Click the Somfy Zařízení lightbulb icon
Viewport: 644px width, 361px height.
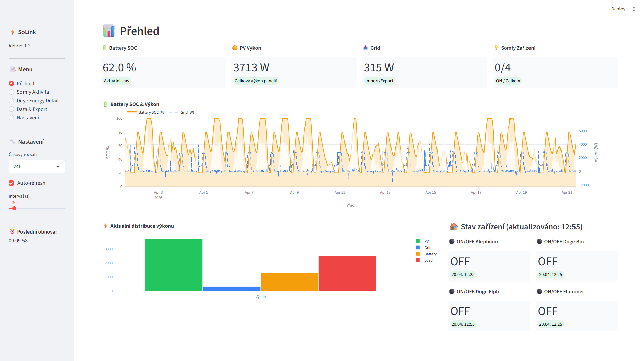496,48
